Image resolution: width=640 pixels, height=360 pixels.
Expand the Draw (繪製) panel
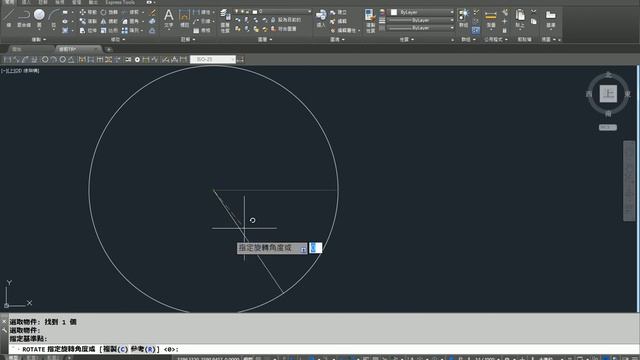coord(39,40)
